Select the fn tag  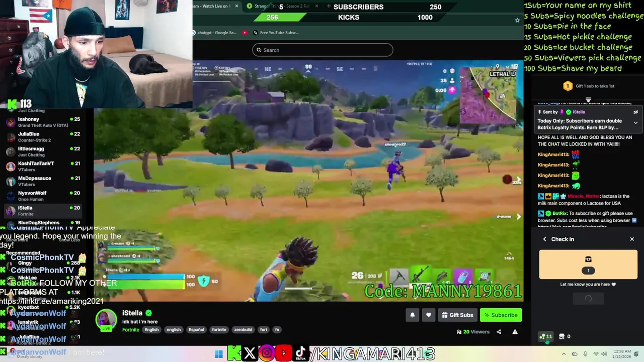click(277, 330)
